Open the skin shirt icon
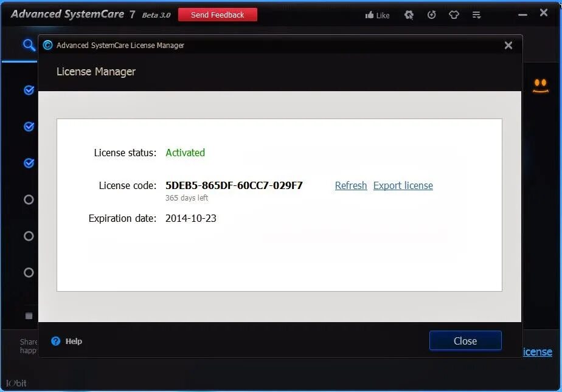Screen dimensions: 562x392 [454, 15]
